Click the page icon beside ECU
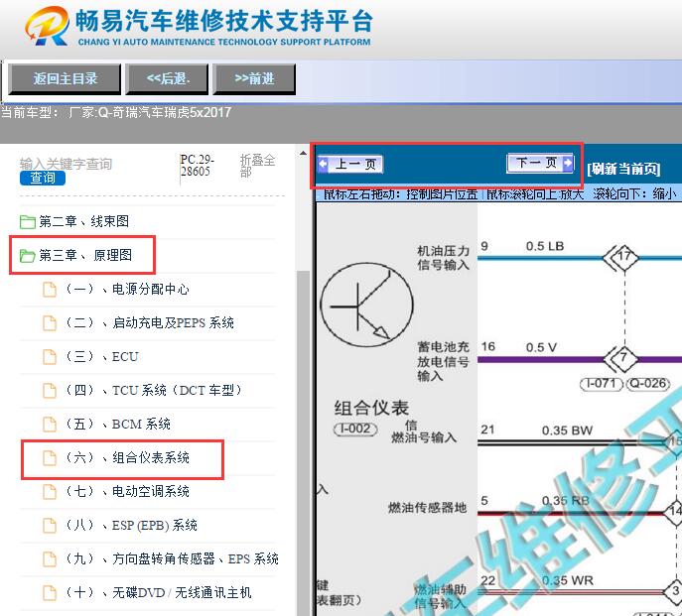682x616 pixels. click(x=50, y=357)
